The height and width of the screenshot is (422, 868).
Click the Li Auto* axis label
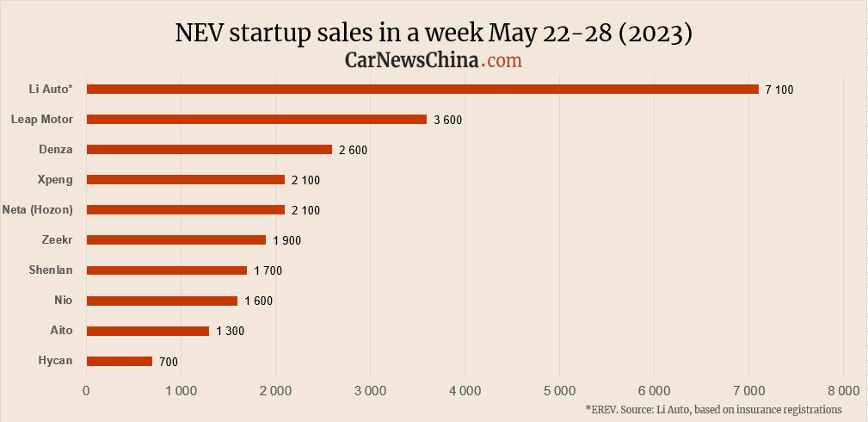point(52,89)
